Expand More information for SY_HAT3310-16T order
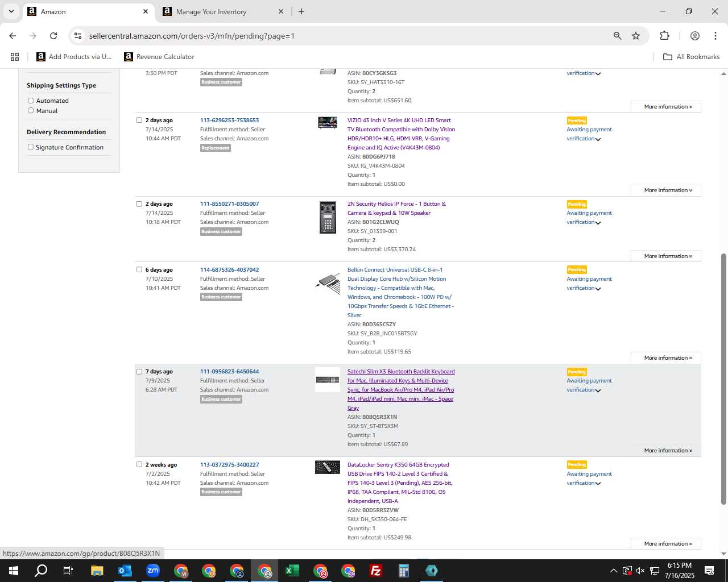Screen dimensions: 728x582 pos(666,107)
